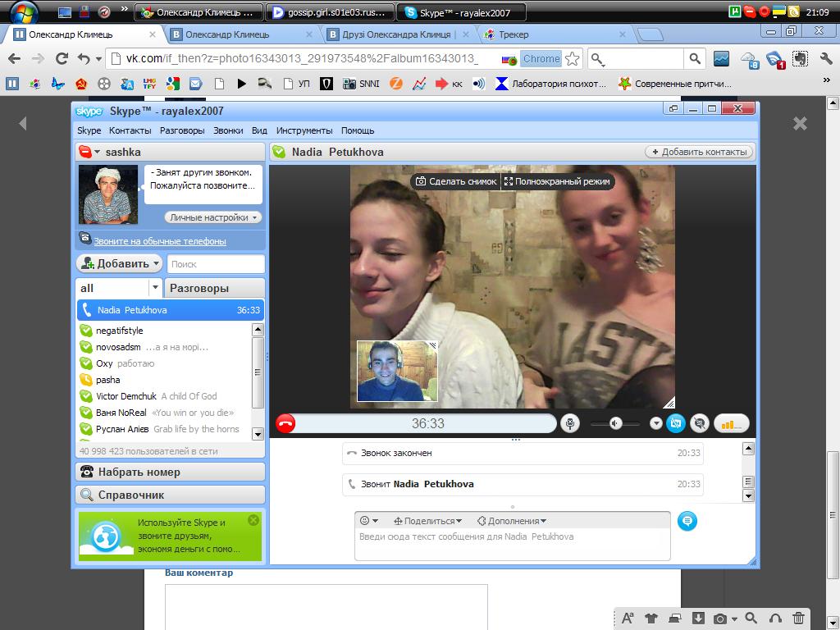Click the own-video preview thumbnail
The image size is (840, 630).
[x=398, y=372]
